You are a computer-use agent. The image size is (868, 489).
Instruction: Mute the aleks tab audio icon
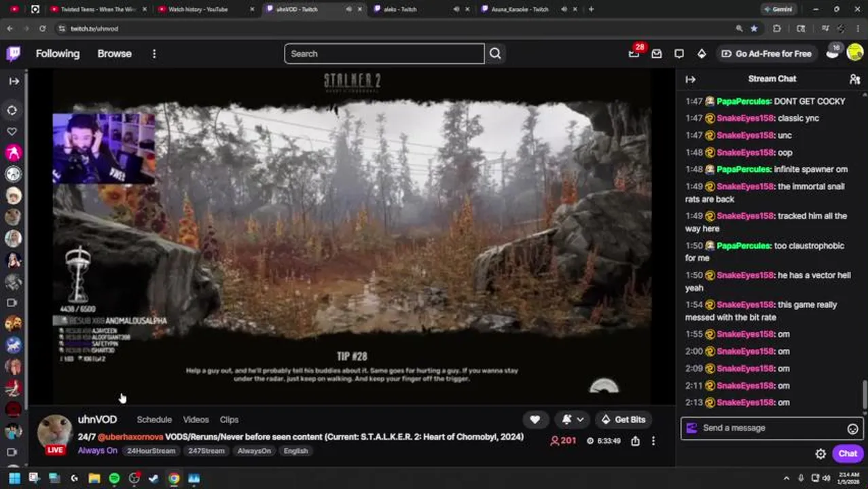tap(456, 10)
